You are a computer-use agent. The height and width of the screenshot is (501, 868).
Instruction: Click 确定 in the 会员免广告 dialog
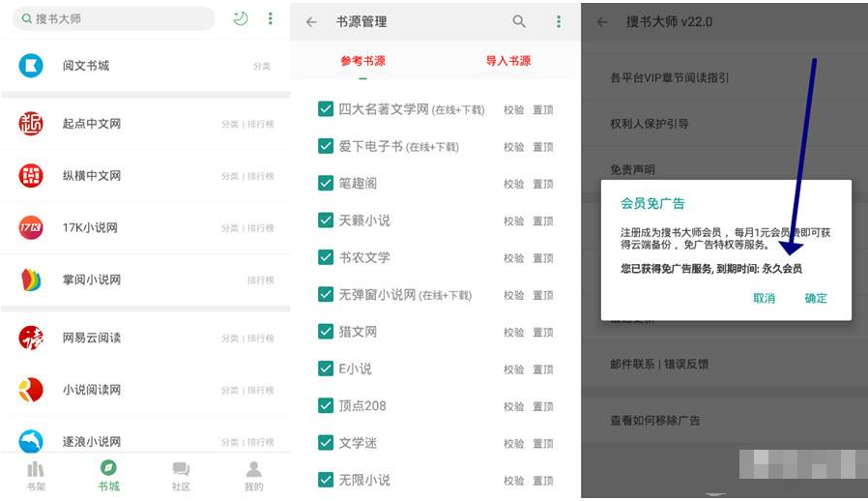click(x=816, y=298)
